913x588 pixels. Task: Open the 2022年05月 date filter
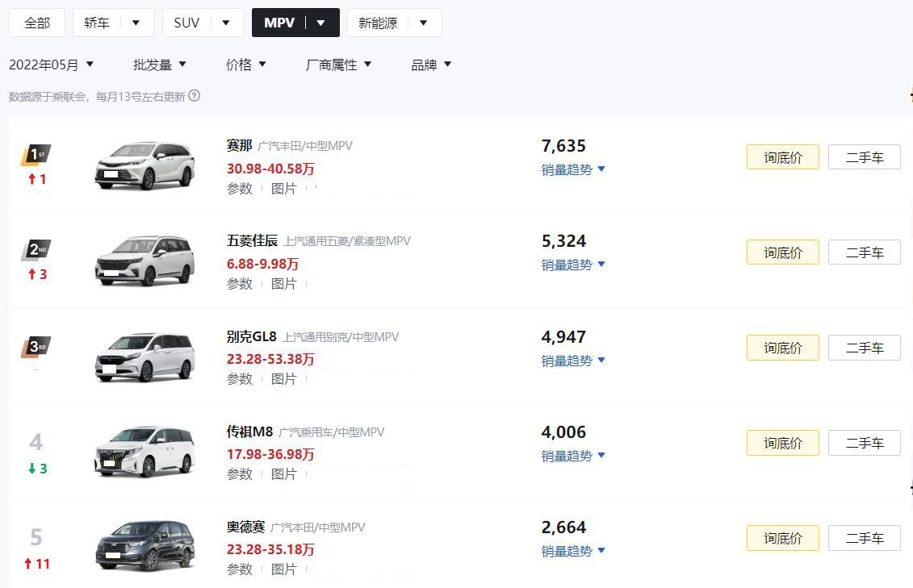52,65
